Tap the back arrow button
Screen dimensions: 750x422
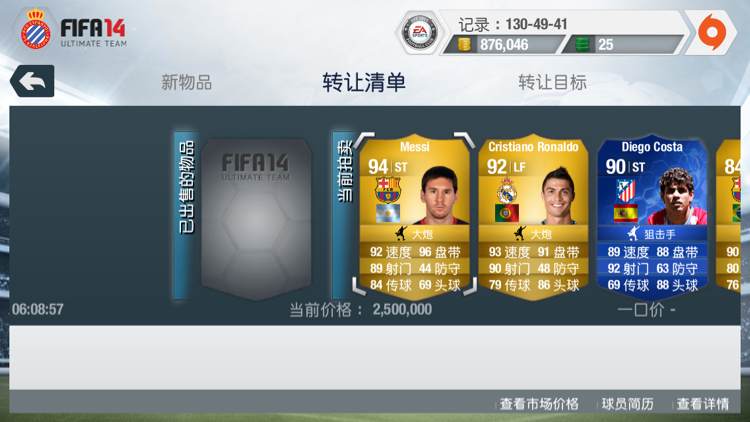click(x=32, y=81)
